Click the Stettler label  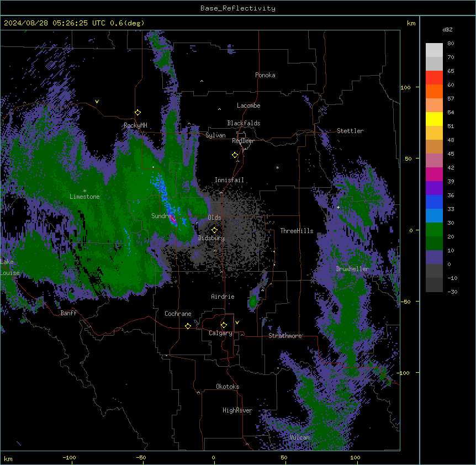(350, 131)
